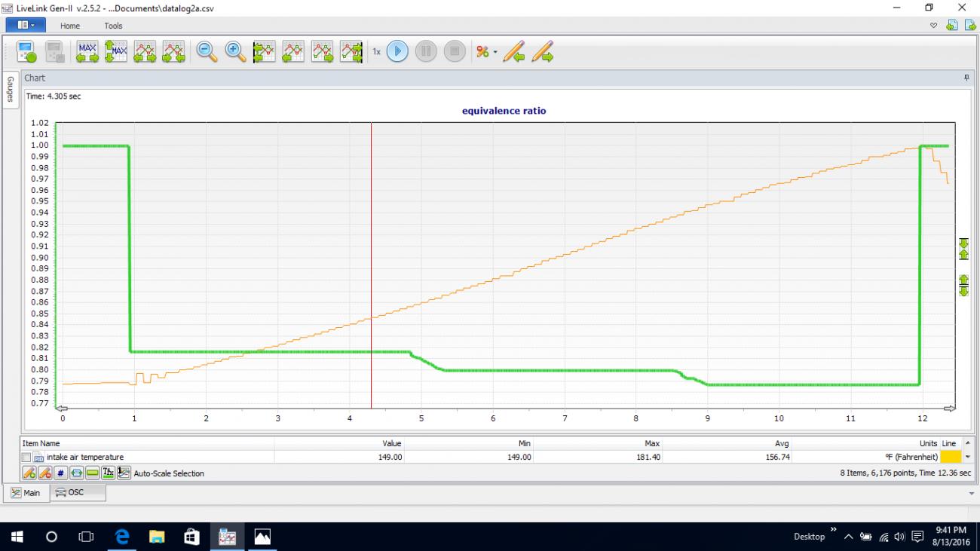Open the Action Center notifications icon

[917, 537]
